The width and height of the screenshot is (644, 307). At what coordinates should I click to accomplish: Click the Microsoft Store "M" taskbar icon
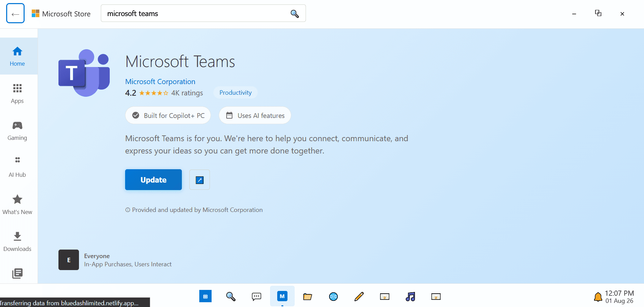click(x=282, y=296)
